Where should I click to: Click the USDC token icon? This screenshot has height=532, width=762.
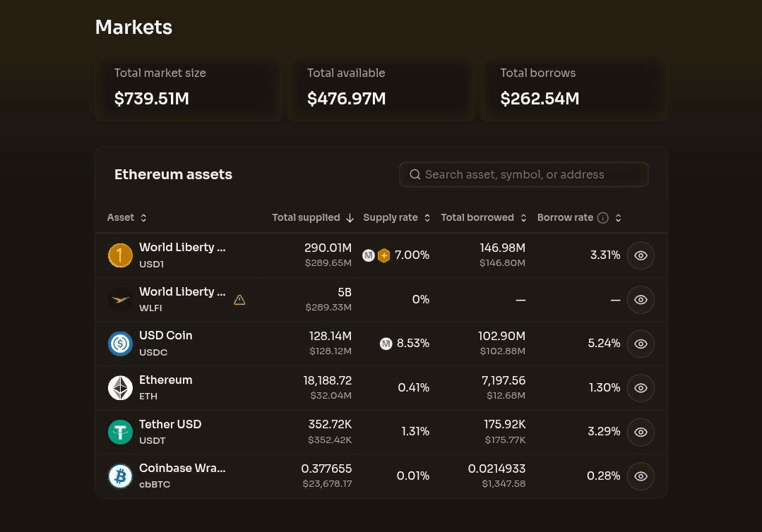[x=120, y=344]
